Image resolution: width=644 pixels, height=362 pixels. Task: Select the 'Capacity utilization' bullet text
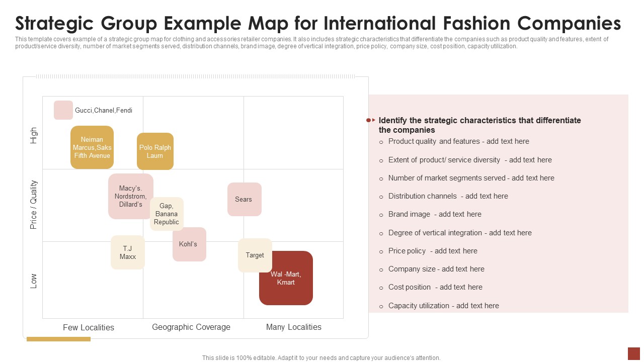[444, 306]
